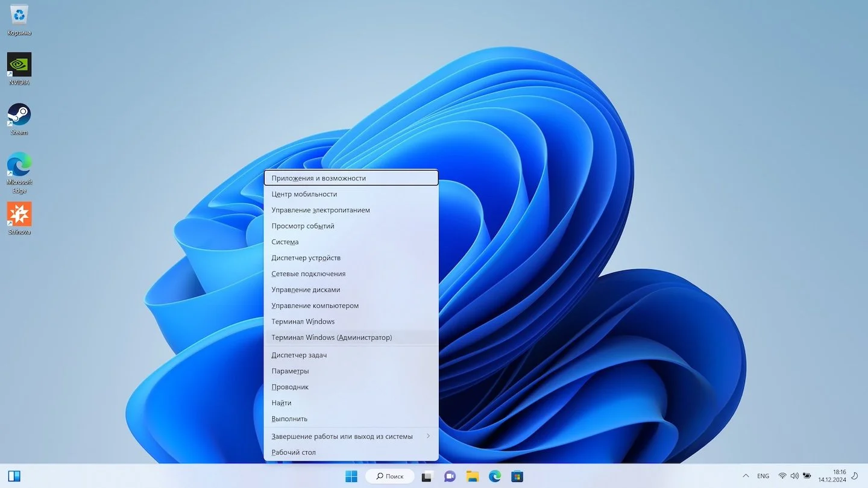Open the Recycle Bin desktop icon
The width and height of the screenshot is (868, 488).
click(19, 19)
